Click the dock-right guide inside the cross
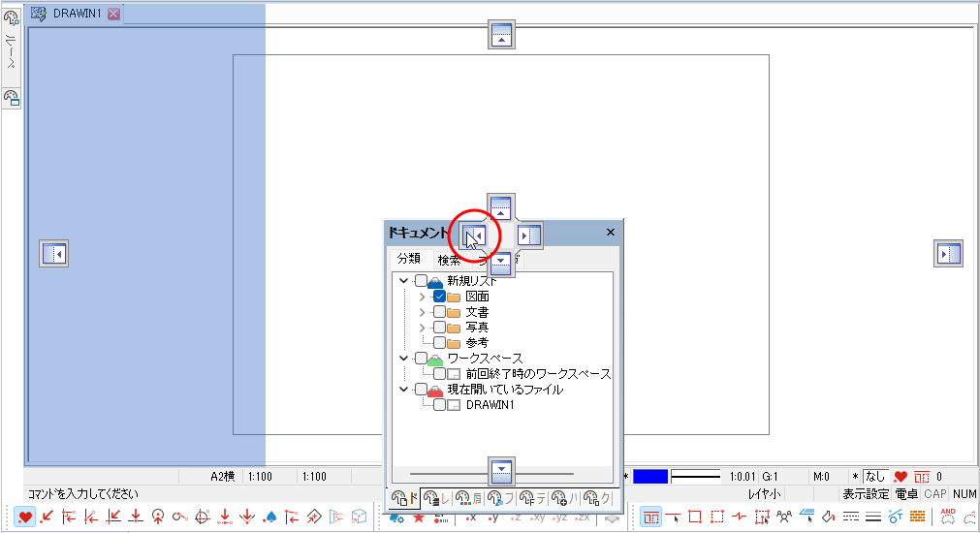The image size is (980, 533). 529,235
